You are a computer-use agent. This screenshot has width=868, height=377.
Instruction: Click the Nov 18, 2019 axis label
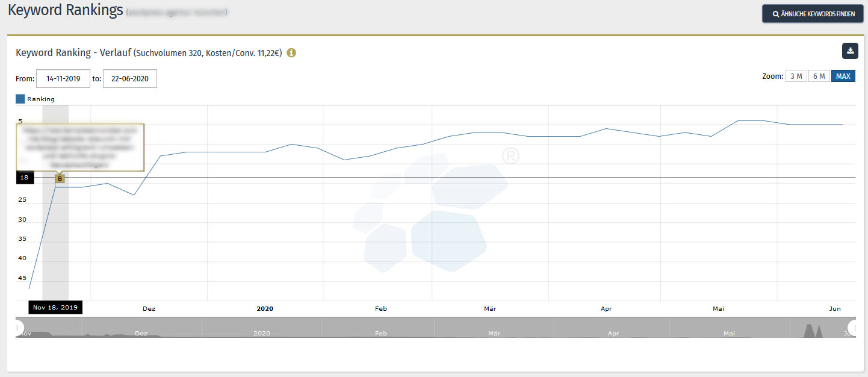55,307
